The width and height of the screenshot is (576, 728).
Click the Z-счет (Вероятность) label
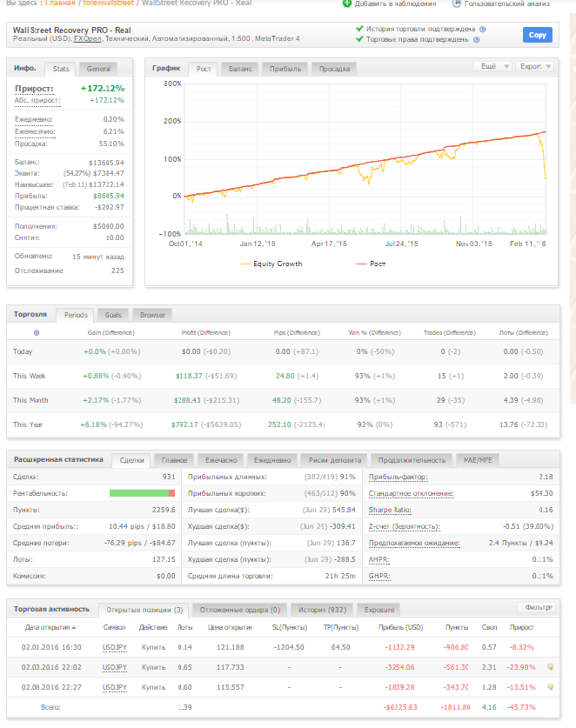point(404,526)
